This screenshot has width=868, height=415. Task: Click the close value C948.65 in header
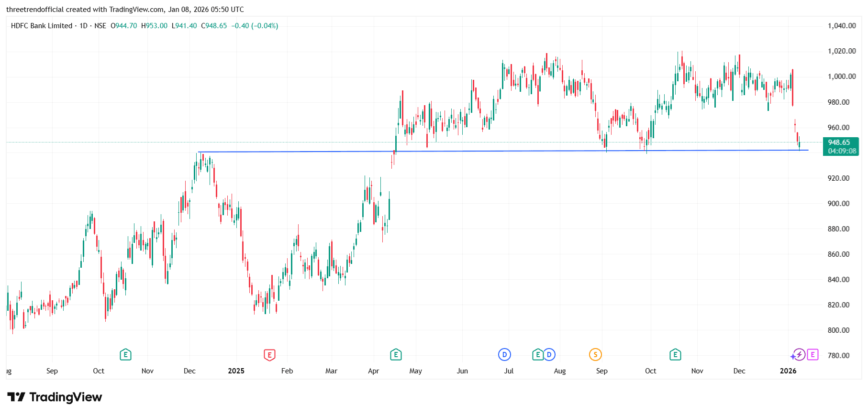point(214,26)
